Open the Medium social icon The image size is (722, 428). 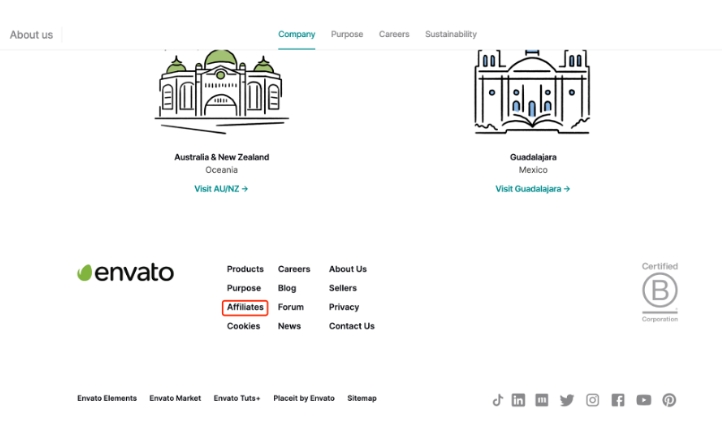click(542, 400)
